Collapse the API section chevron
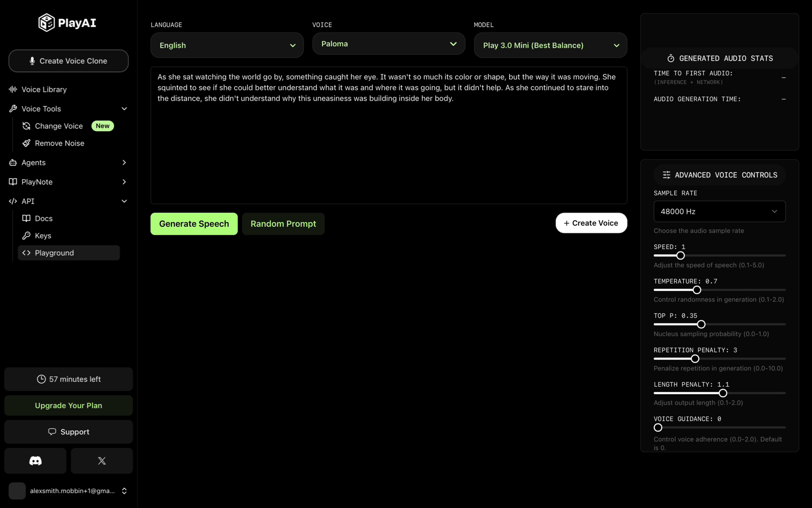The image size is (812, 508). coord(124,201)
